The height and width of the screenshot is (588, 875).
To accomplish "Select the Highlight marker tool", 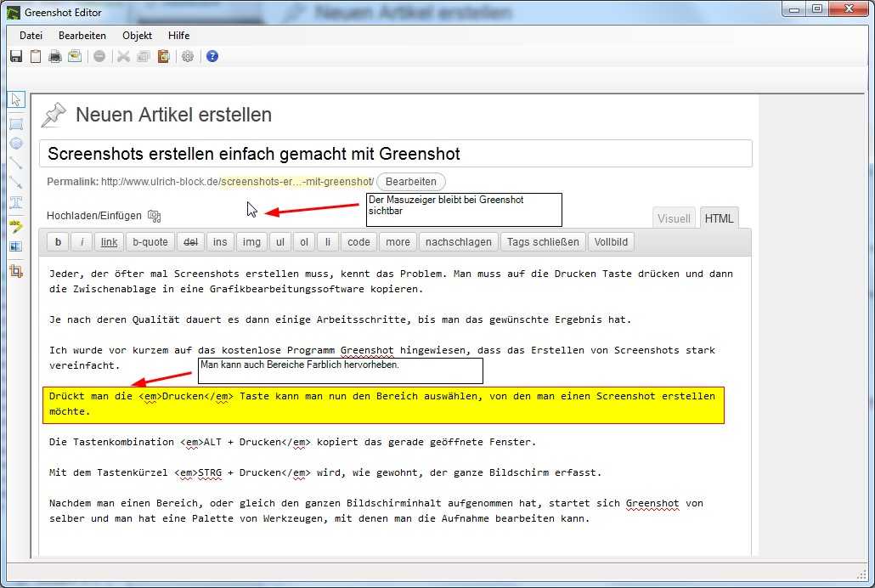I will (x=16, y=225).
